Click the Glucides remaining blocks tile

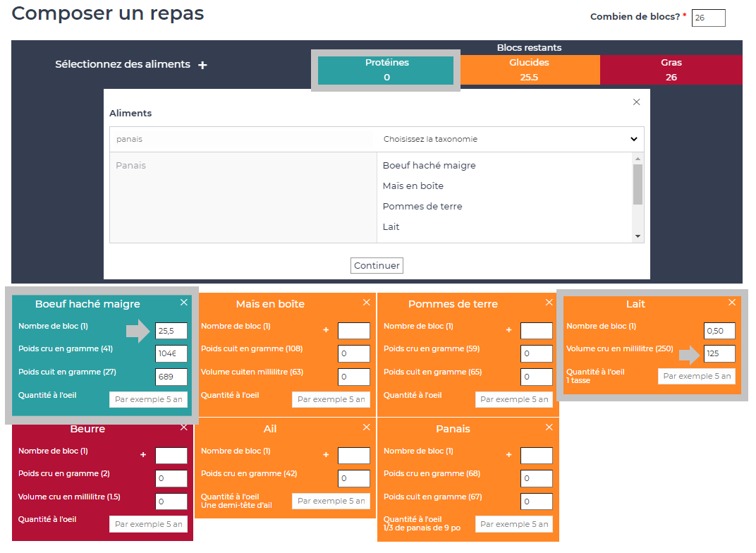point(529,70)
